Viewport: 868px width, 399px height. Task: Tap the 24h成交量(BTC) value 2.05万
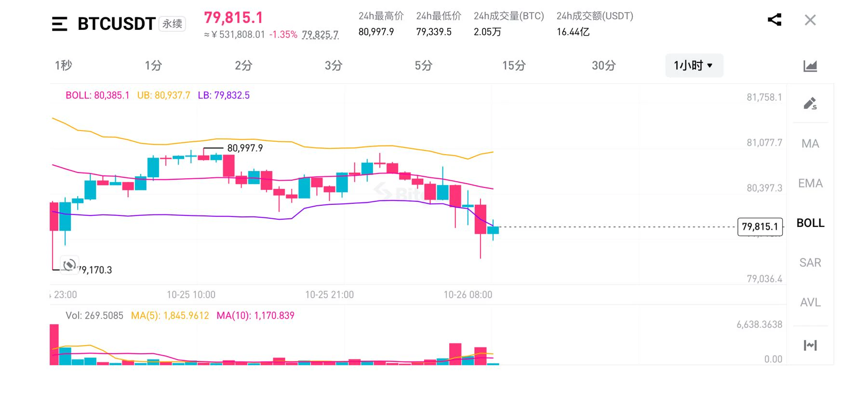pos(487,32)
